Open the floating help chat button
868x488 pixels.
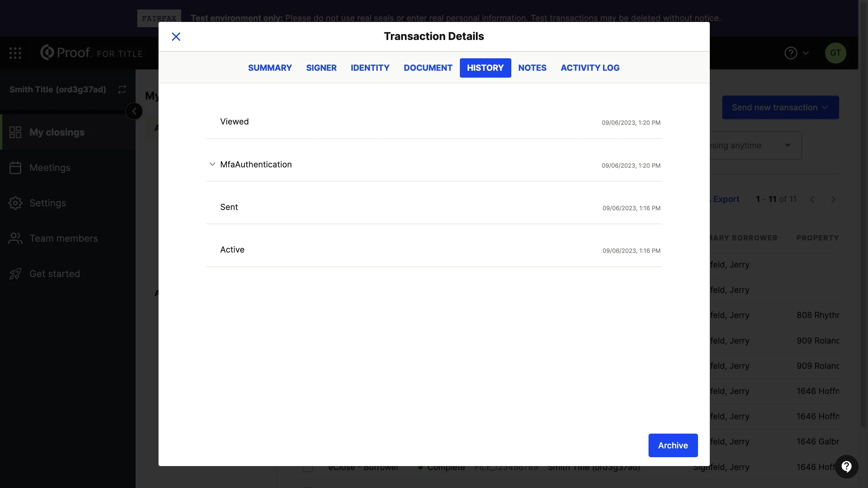[846, 467]
